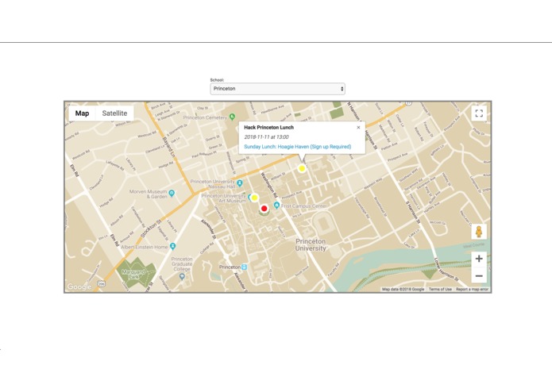Click the Map data ©2018 Google text
Image resolution: width=552 pixels, height=392 pixels.
point(403,290)
